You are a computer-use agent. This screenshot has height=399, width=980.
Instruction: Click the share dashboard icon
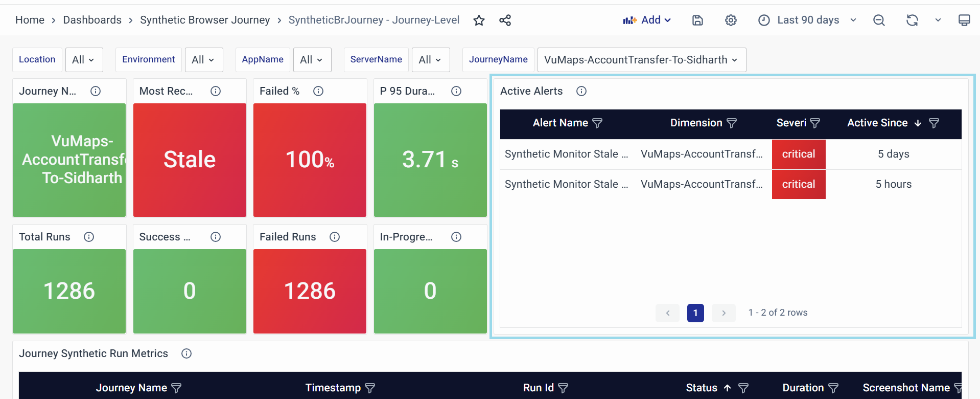click(x=505, y=20)
